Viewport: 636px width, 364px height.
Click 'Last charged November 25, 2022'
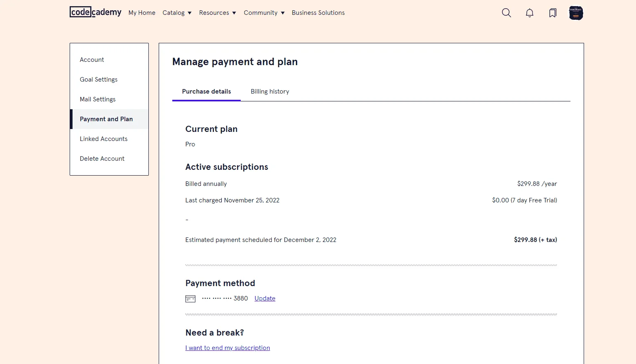232,200
